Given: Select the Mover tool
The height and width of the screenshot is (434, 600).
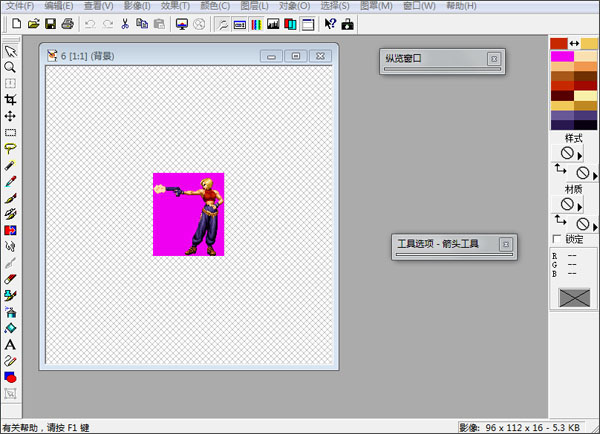Looking at the screenshot, I should click(x=10, y=116).
